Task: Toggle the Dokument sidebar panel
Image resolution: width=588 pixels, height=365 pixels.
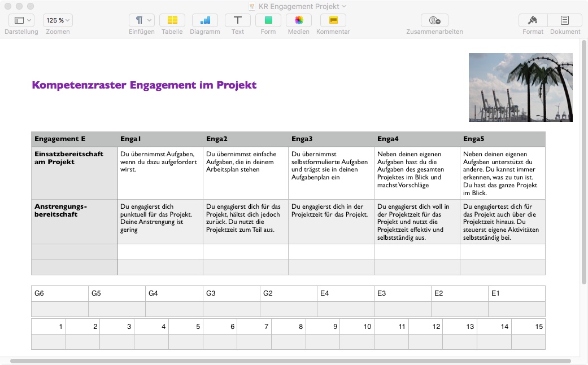Action: (x=565, y=20)
